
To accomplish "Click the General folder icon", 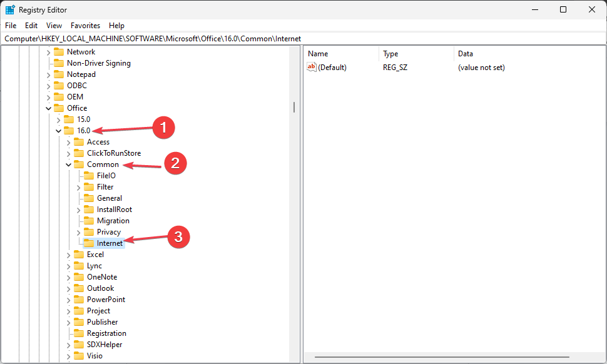I will click(89, 198).
